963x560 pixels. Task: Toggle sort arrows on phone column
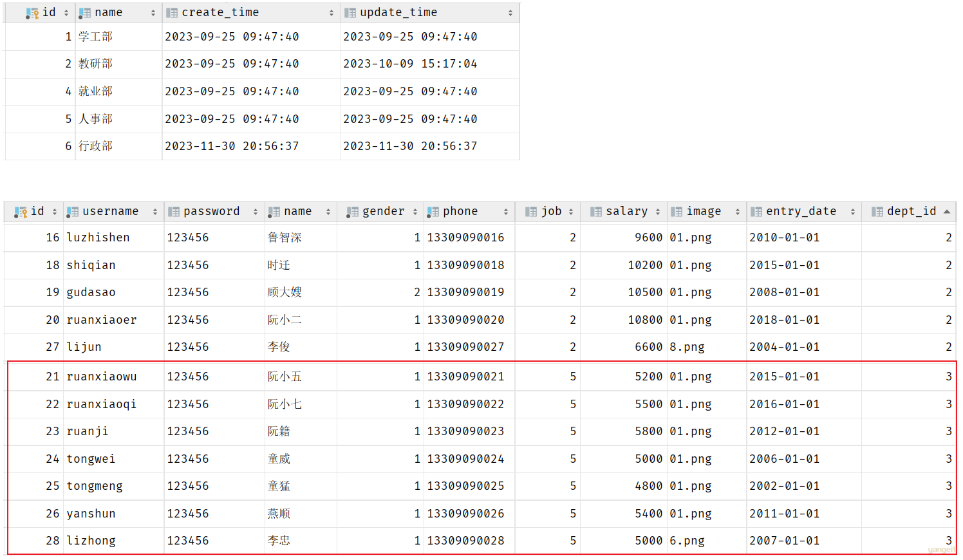506,212
